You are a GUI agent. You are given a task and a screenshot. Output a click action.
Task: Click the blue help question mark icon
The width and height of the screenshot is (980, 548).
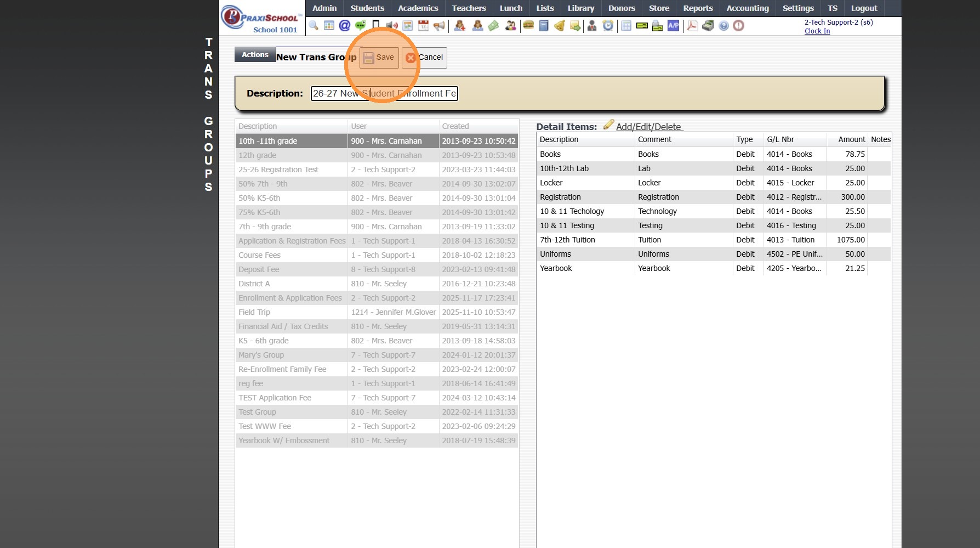(723, 26)
